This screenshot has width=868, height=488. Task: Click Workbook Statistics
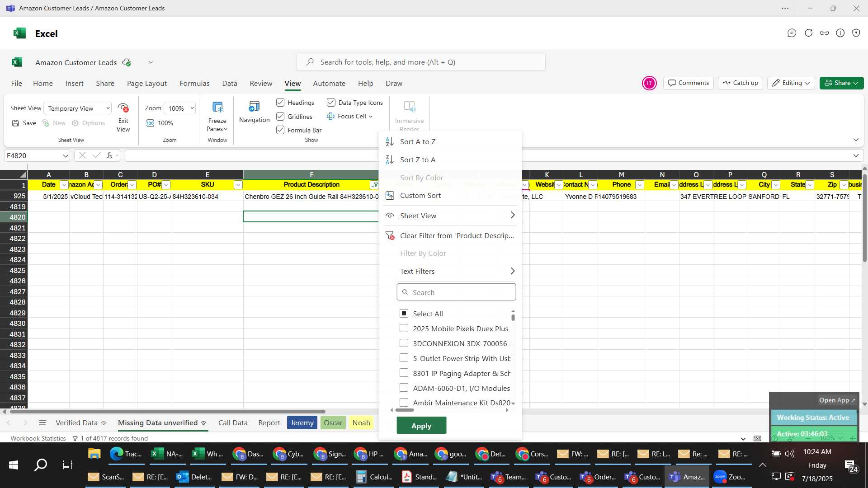coord(38,438)
